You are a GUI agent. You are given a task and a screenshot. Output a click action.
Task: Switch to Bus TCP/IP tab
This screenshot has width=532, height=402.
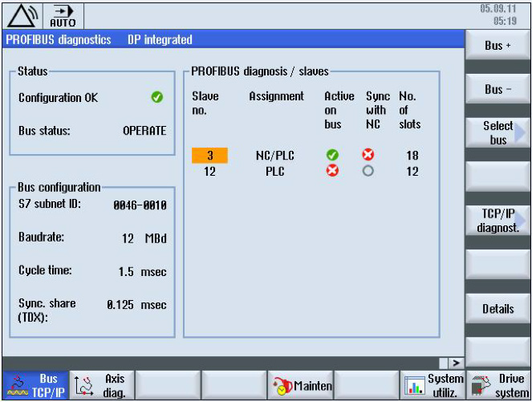click(35, 386)
